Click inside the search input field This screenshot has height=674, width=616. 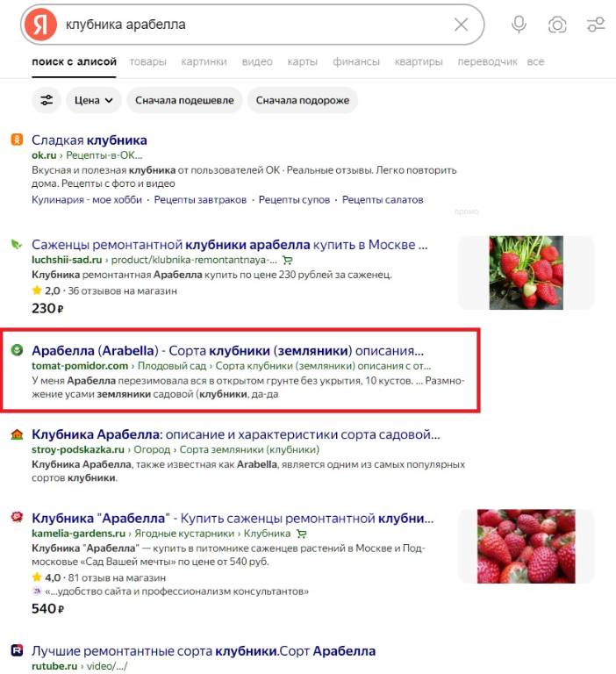255,25
